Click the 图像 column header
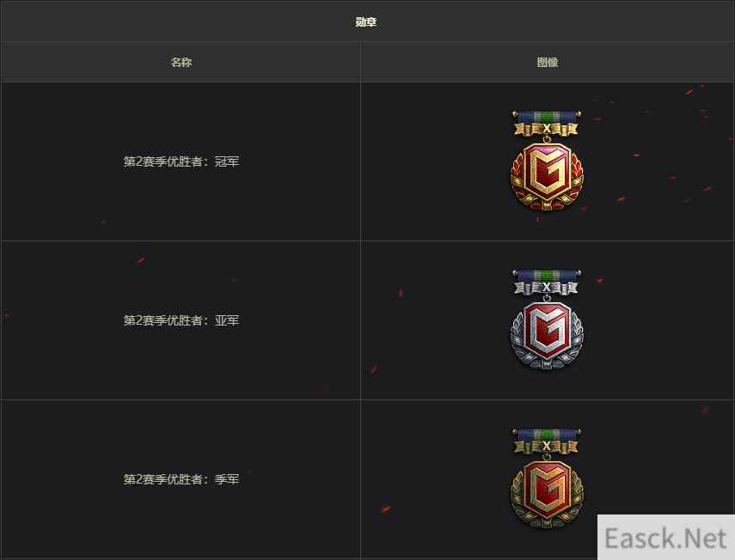Screen dimensions: 735x560 click(x=547, y=62)
